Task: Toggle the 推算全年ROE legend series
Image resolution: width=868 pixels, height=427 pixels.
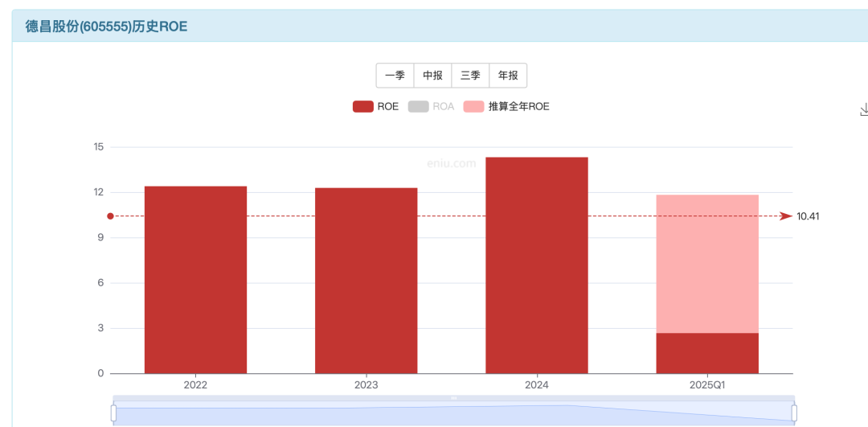Action: coord(506,107)
